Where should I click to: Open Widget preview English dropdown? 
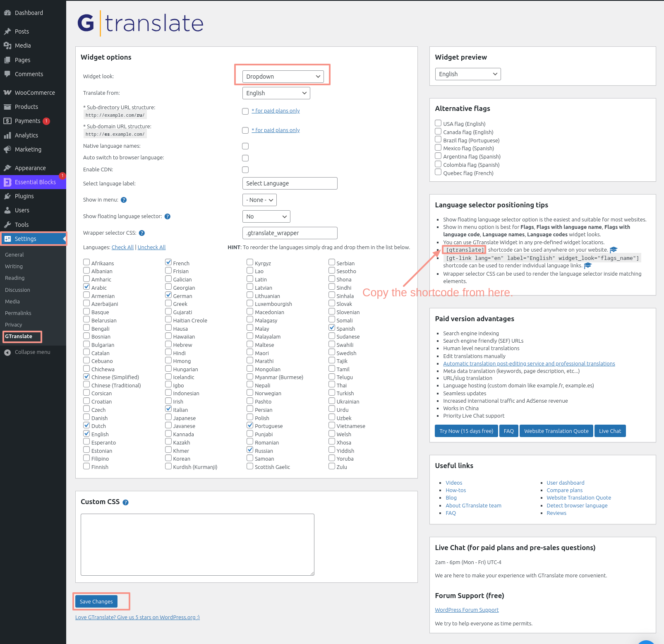tap(468, 74)
